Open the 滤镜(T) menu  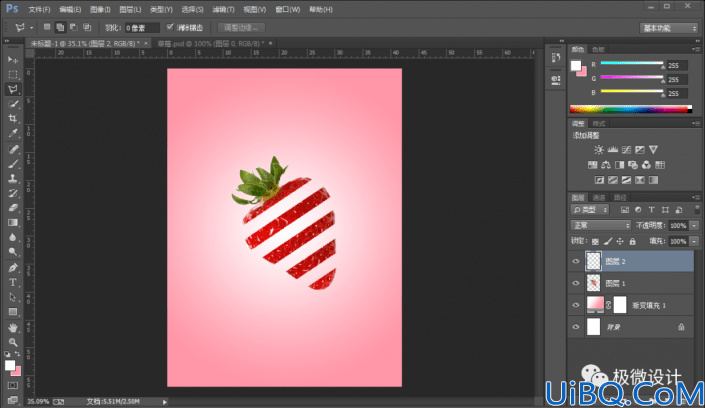223,9
